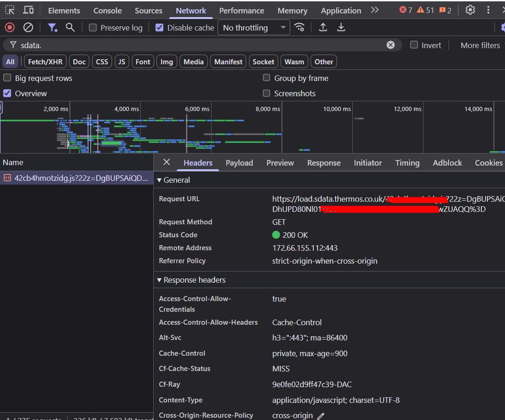Open network conditions wifi icon
The image size is (505, 420).
(299, 28)
